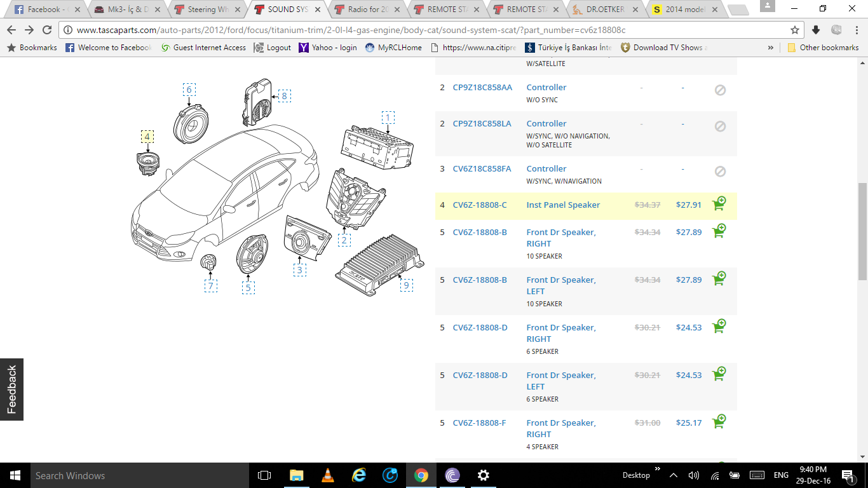Open part number link CV6Z-18808-F
The height and width of the screenshot is (488, 868).
(x=479, y=423)
